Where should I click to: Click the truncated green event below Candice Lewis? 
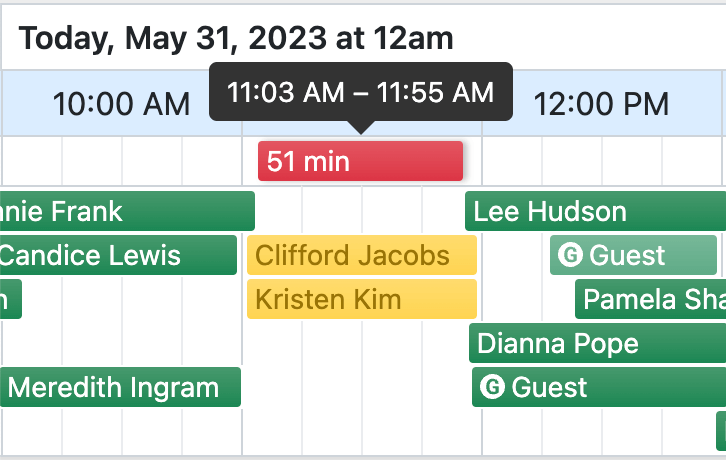9,299
